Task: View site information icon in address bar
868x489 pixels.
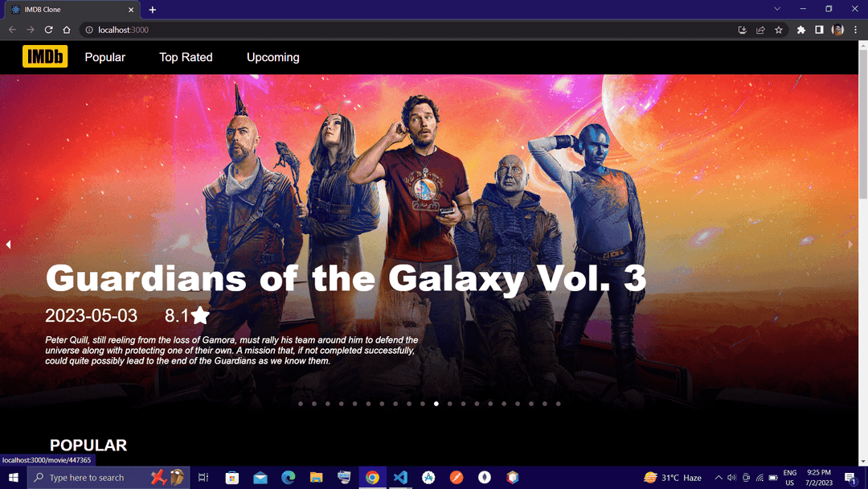Action: (89, 30)
